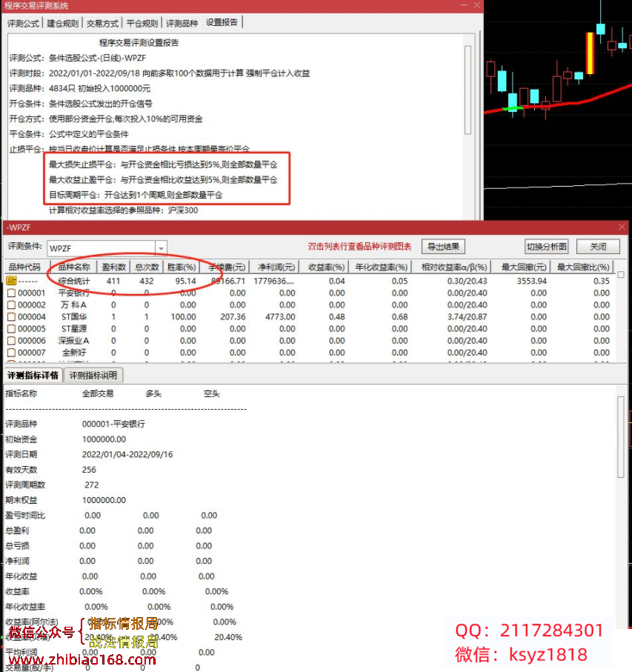Close the WPZF results window
This screenshot has height=672, width=632.
click(x=622, y=227)
